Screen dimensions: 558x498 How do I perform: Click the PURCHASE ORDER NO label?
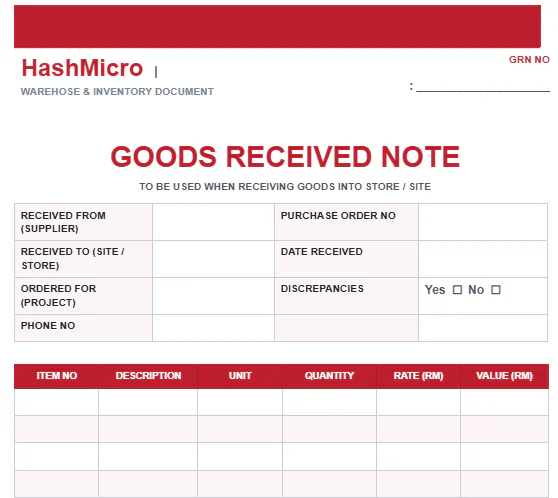click(x=338, y=215)
